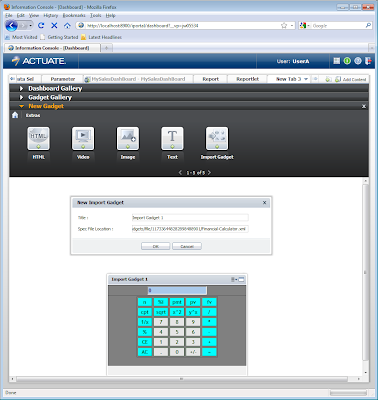The width and height of the screenshot is (378, 400).
Task: Go to previous gadget page arrow
Action: pyautogui.click(x=180, y=172)
